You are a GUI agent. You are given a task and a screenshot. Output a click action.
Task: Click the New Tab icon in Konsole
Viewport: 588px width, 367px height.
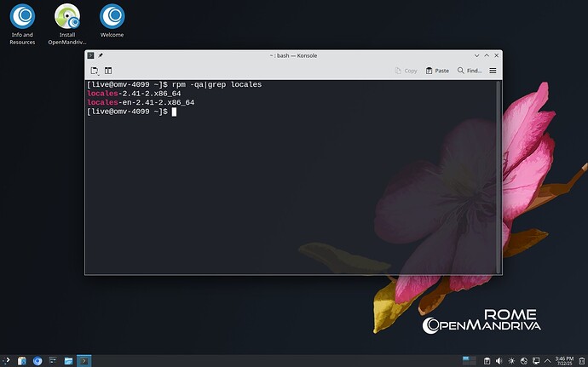(95, 71)
